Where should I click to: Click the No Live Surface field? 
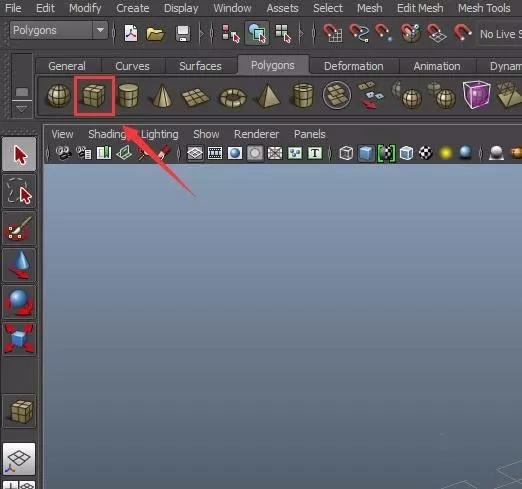[x=499, y=34]
